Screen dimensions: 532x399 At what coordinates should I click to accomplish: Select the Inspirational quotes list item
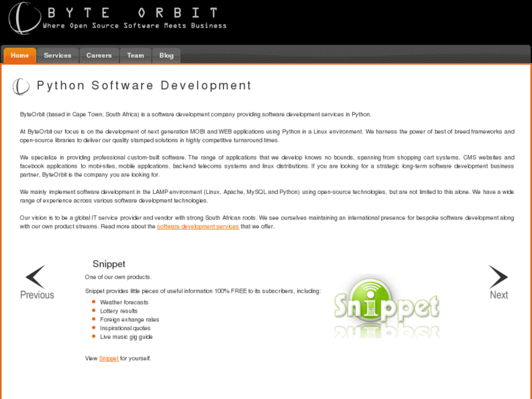(x=125, y=328)
